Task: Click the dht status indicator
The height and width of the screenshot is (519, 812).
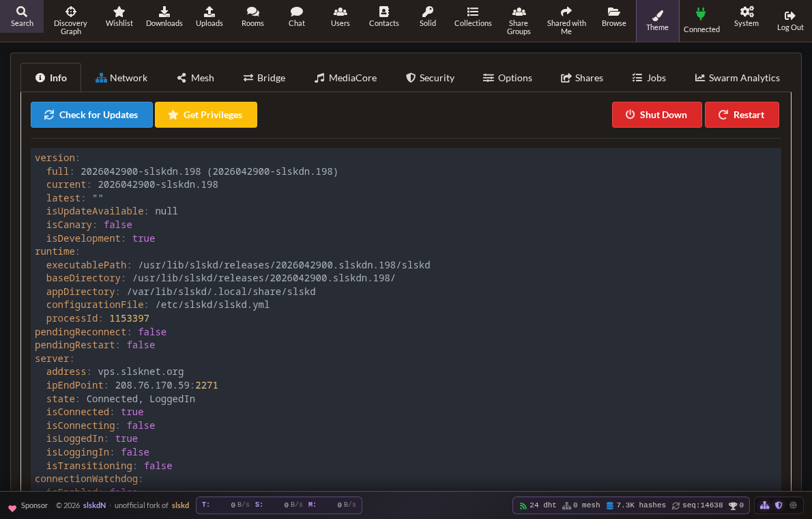Action: point(538,505)
